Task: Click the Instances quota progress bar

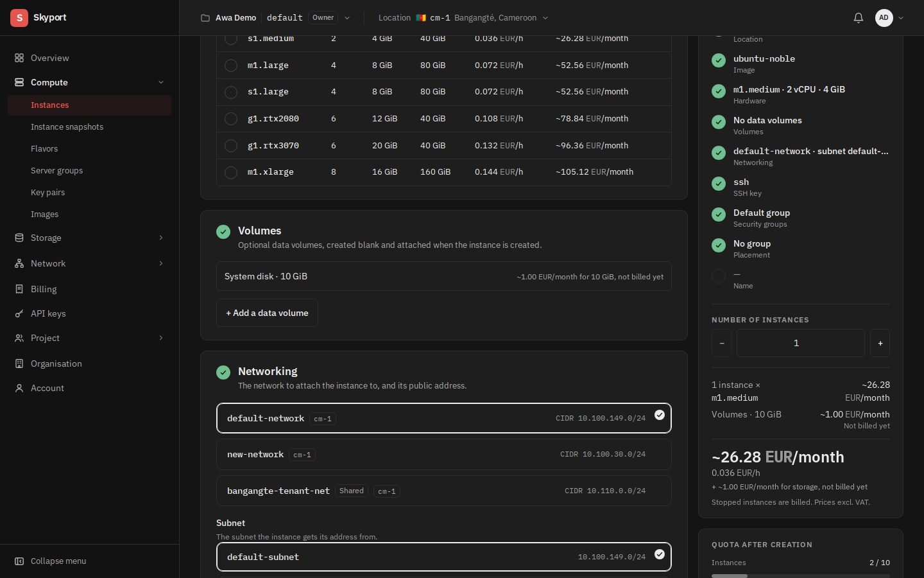Action: pos(801,575)
